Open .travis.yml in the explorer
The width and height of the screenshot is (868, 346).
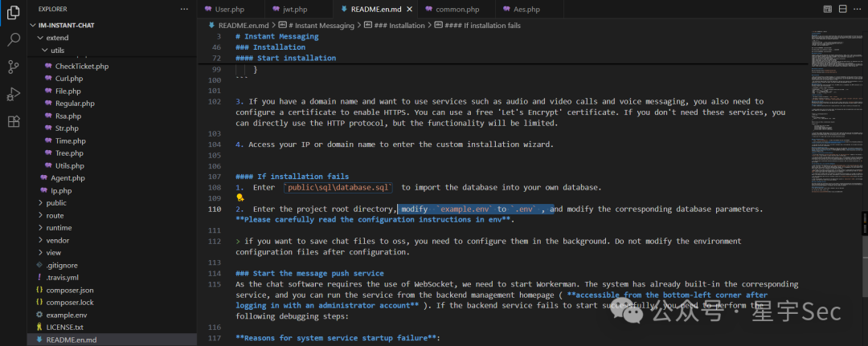pyautogui.click(x=63, y=278)
